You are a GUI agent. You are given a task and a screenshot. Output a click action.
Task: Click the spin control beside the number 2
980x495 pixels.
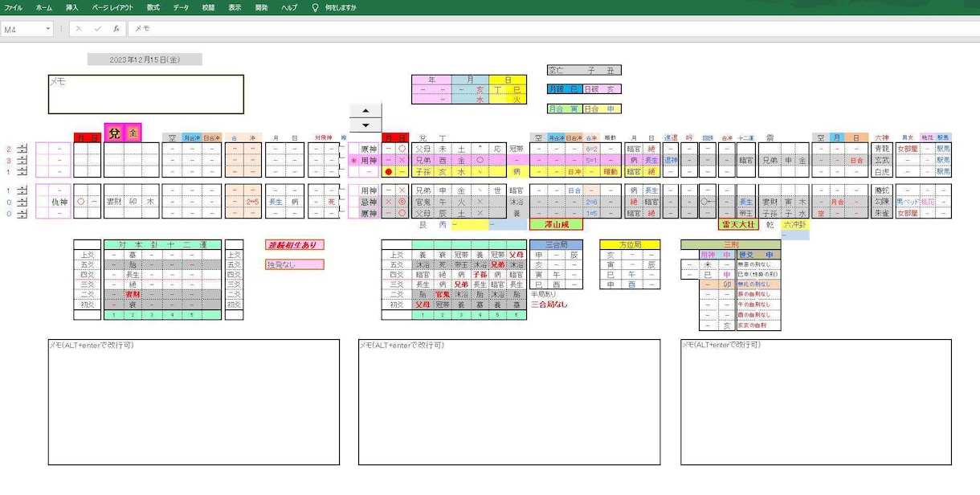(22, 149)
